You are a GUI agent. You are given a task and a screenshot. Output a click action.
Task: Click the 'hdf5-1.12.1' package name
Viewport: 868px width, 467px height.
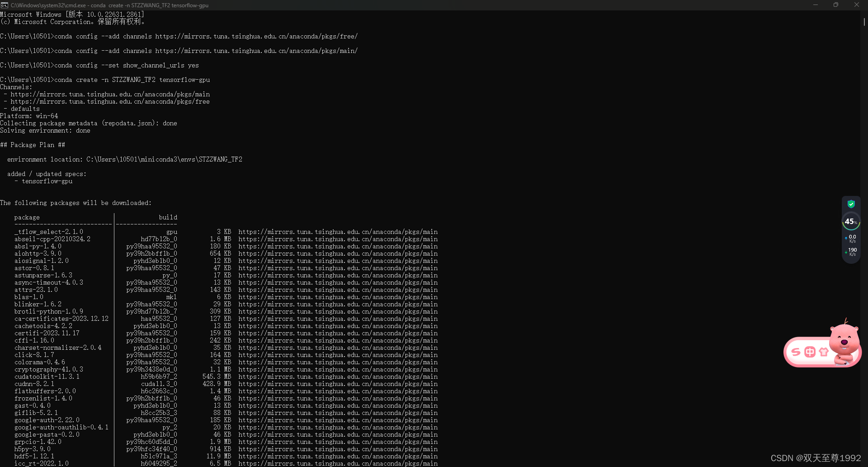tap(34, 456)
